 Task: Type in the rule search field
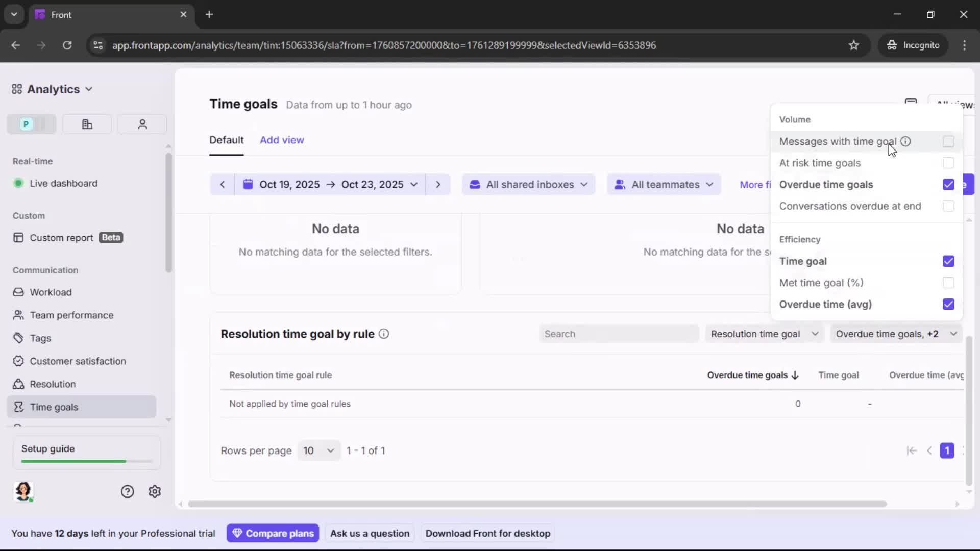619,333
